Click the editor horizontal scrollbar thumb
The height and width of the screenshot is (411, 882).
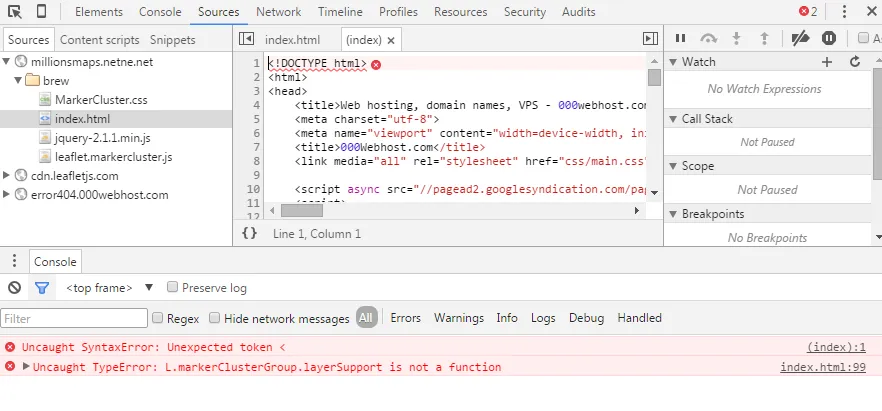pos(302,210)
